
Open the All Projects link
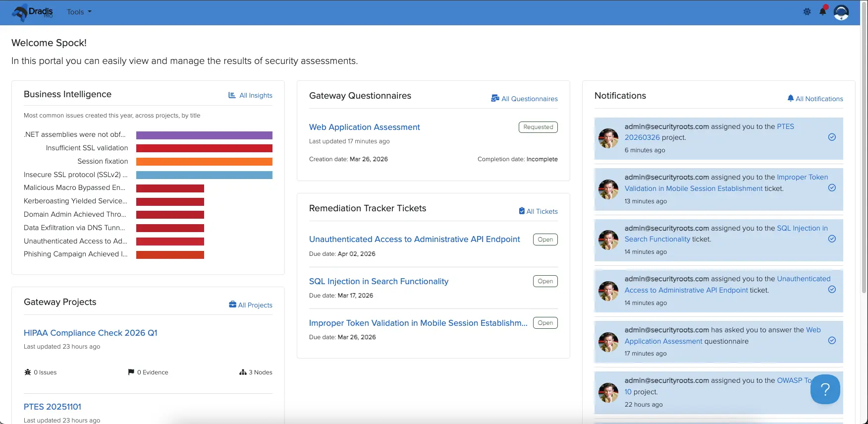point(251,305)
